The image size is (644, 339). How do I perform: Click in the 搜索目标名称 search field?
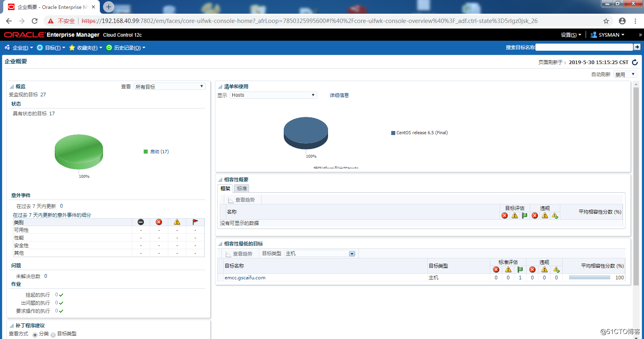(584, 47)
